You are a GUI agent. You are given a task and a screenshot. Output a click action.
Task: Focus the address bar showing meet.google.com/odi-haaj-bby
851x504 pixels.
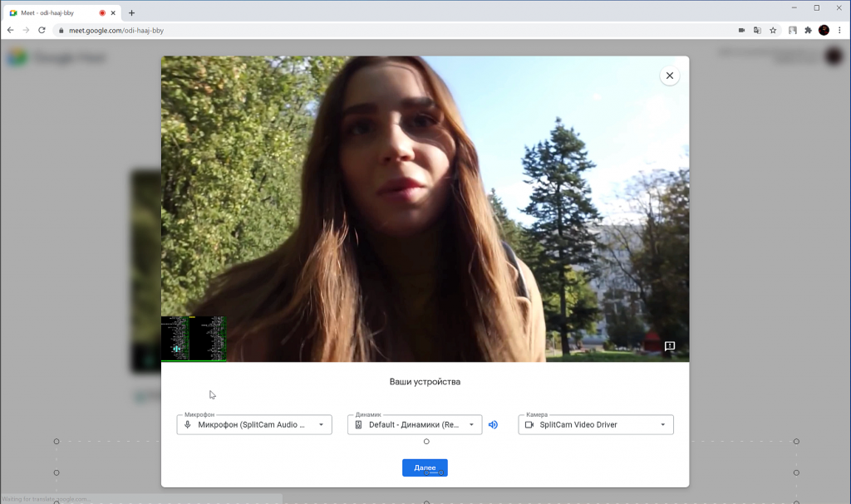click(401, 31)
